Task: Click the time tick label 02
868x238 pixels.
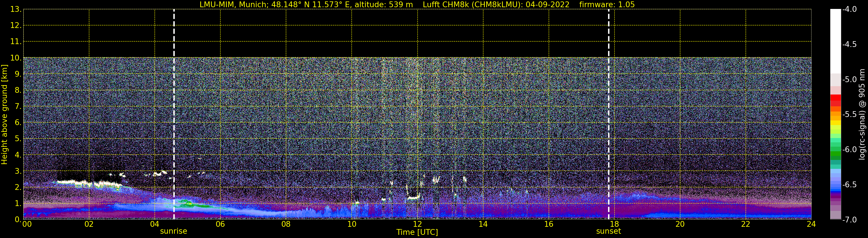Action: pos(89,224)
